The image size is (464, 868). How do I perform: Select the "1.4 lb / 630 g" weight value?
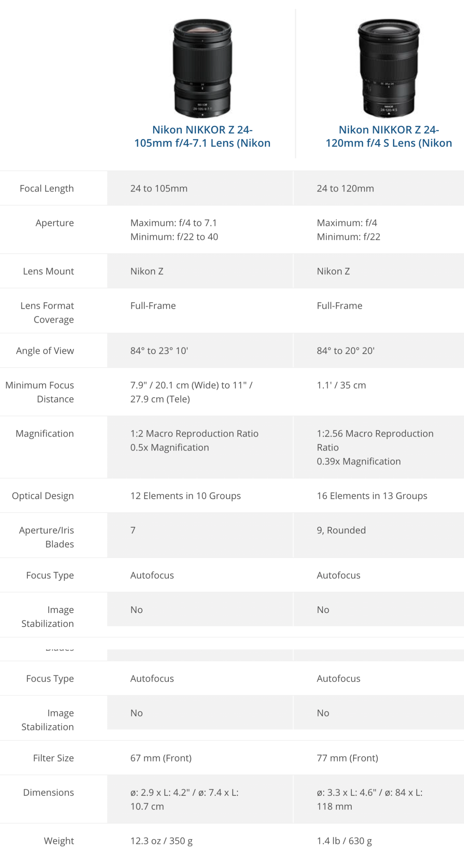(344, 841)
